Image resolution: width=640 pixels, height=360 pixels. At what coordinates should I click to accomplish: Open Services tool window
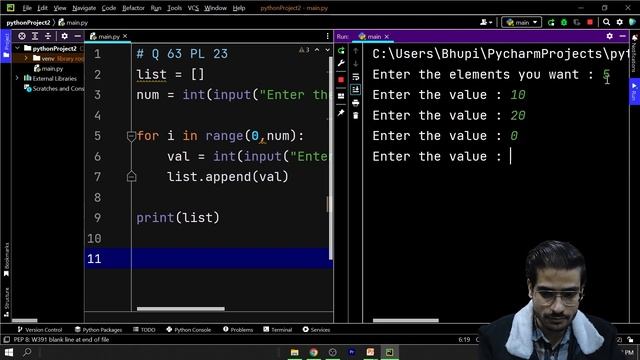pos(316,329)
